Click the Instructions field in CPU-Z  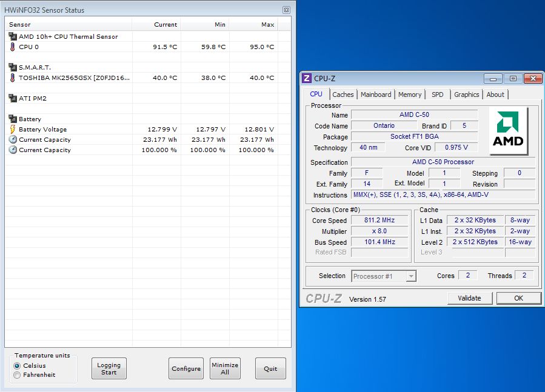pos(443,195)
